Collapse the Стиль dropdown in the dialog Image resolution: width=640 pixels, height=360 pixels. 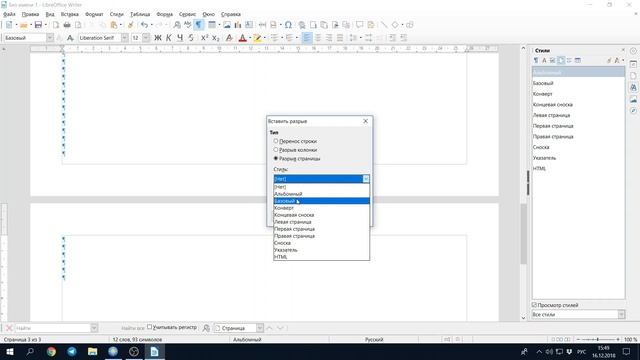point(366,179)
